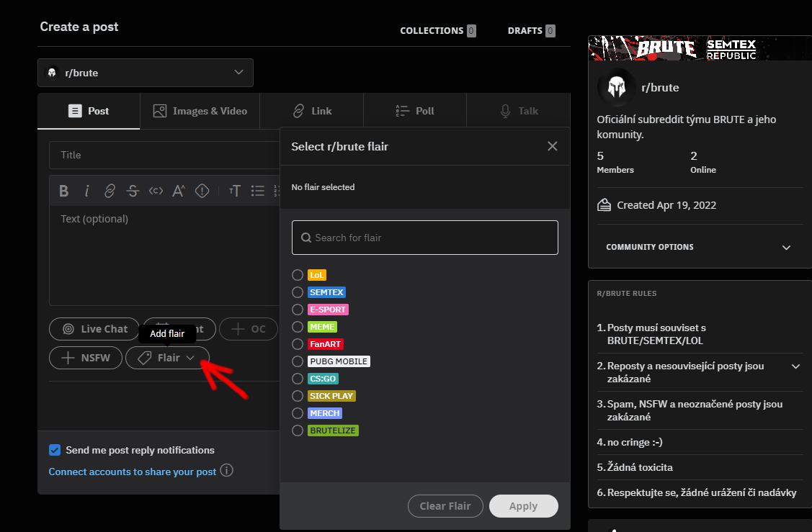The width and height of the screenshot is (812, 532).
Task: Insert a bulleted list
Action: click(257, 191)
